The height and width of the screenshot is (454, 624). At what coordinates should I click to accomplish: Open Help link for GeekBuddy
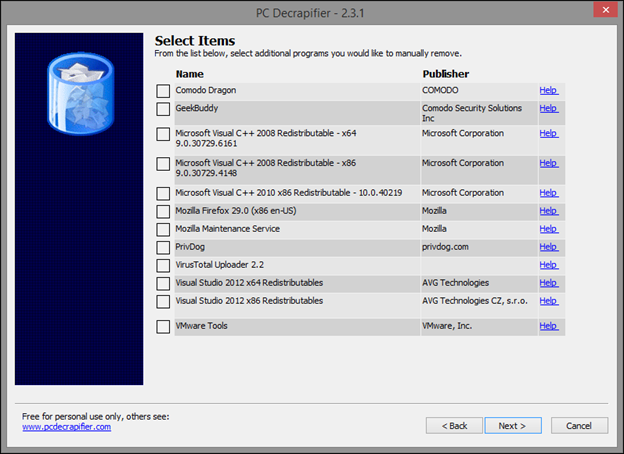[549, 108]
